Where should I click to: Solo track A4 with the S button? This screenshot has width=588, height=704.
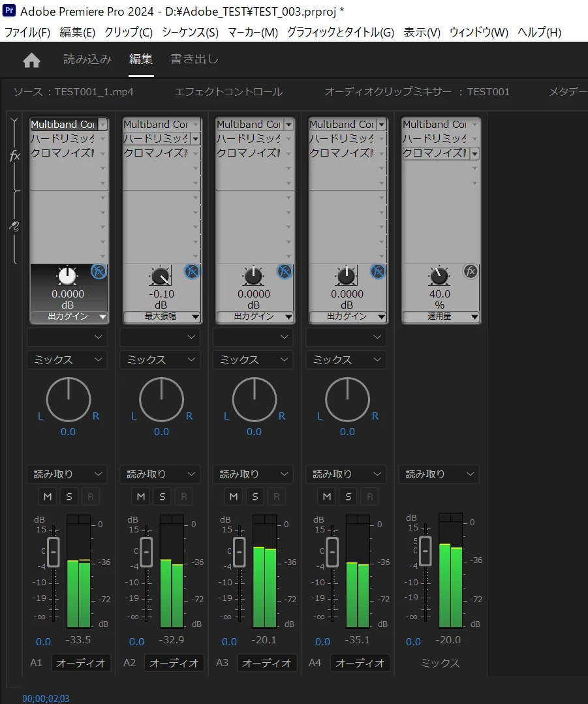coord(348,497)
